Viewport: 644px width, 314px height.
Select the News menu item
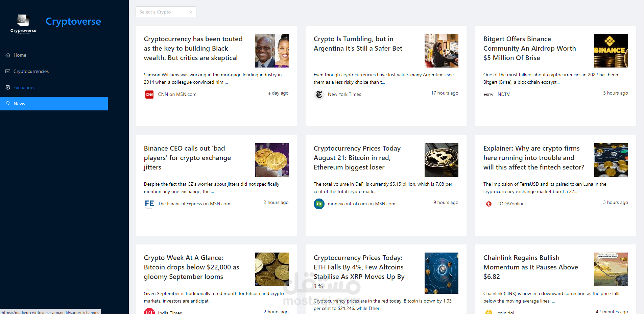[x=19, y=104]
